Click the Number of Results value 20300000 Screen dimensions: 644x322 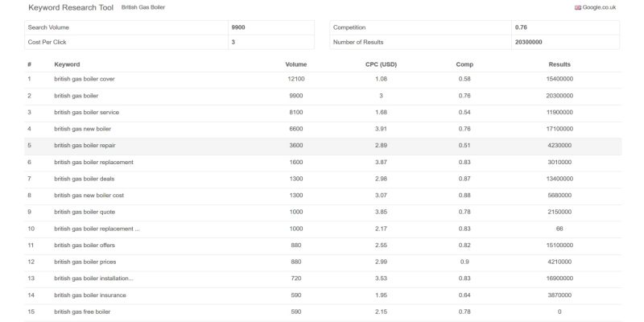(528, 42)
